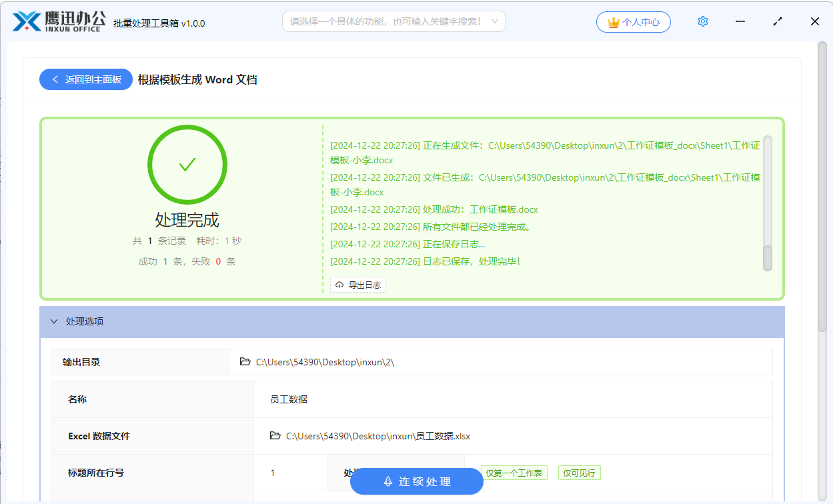Return to main panel via 返回到主面板
Viewport: 833px width, 504px height.
coord(86,79)
